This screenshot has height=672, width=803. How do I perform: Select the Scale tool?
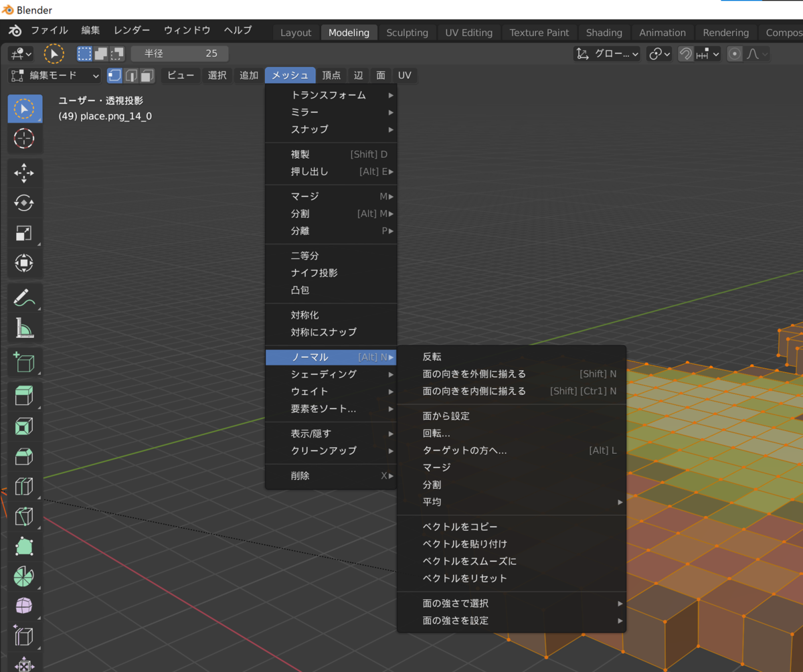point(25,233)
